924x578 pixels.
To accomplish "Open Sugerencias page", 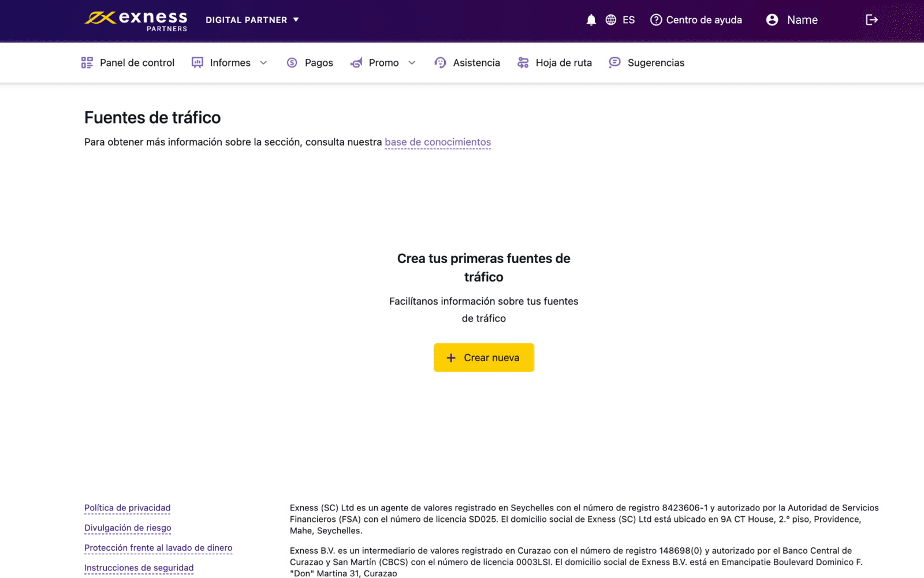I will (647, 62).
